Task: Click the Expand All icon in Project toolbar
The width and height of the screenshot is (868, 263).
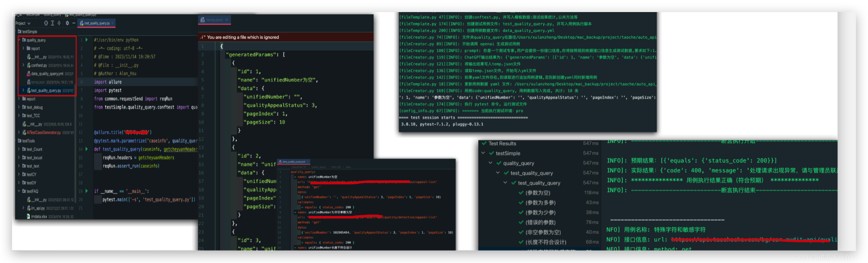Action: point(53,23)
